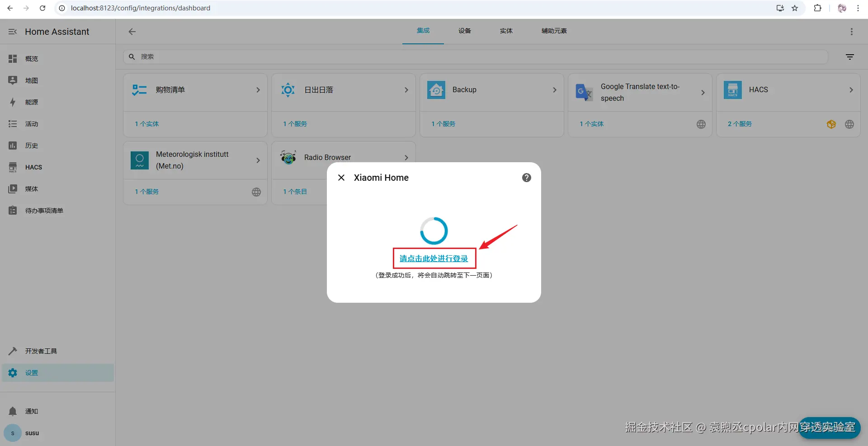Open the browser three-dot menu

coord(858,8)
